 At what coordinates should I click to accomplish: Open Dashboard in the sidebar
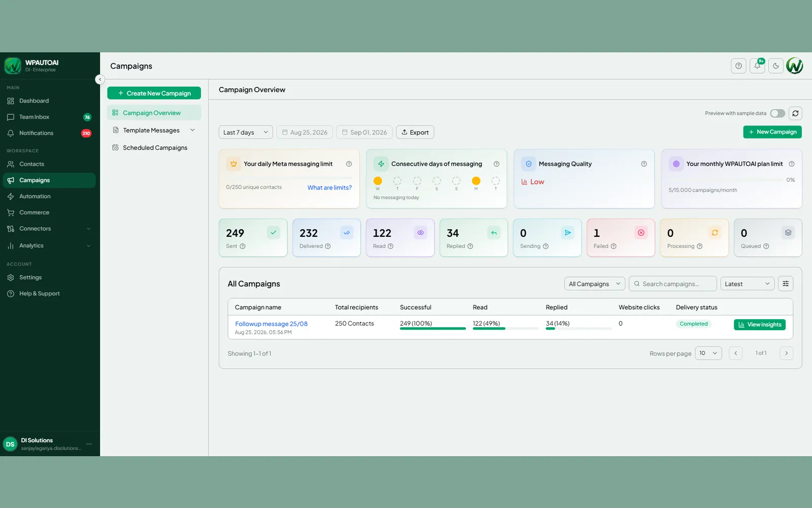pyautogui.click(x=49, y=101)
